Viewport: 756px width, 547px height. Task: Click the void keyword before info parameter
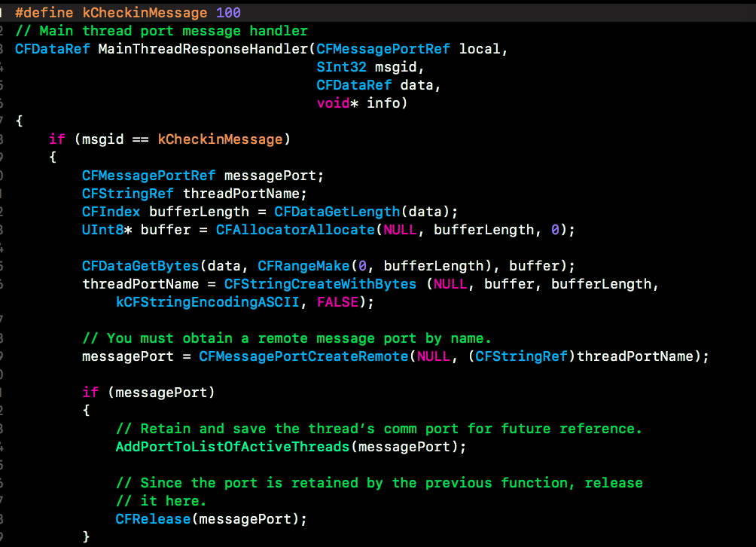point(333,103)
